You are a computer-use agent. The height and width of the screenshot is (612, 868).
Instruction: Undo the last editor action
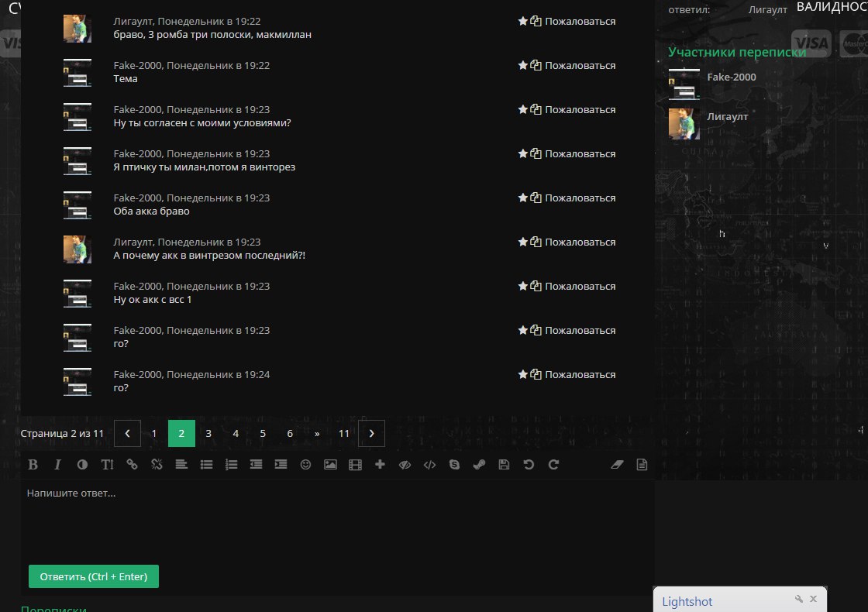[529, 465]
